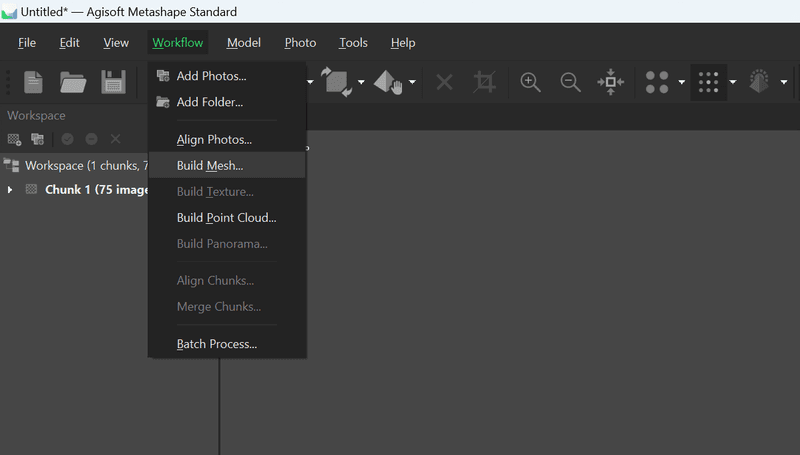Click the greyed Build Texture... entry

point(228,192)
